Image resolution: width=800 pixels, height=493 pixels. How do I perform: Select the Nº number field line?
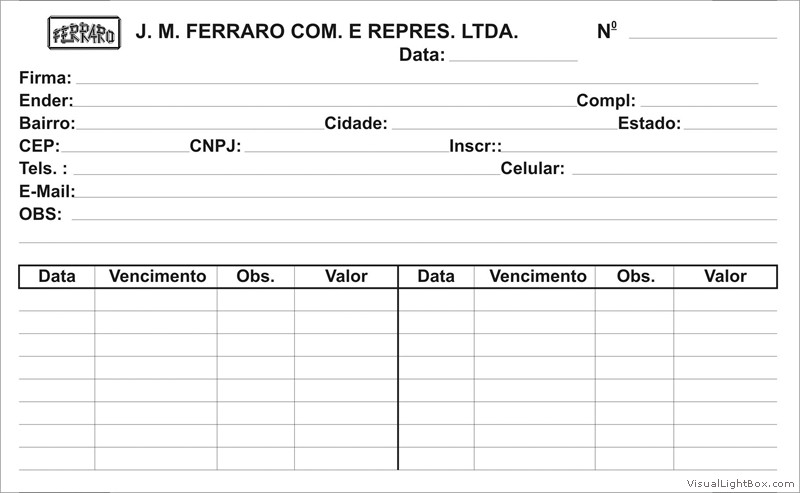[x=703, y=32]
